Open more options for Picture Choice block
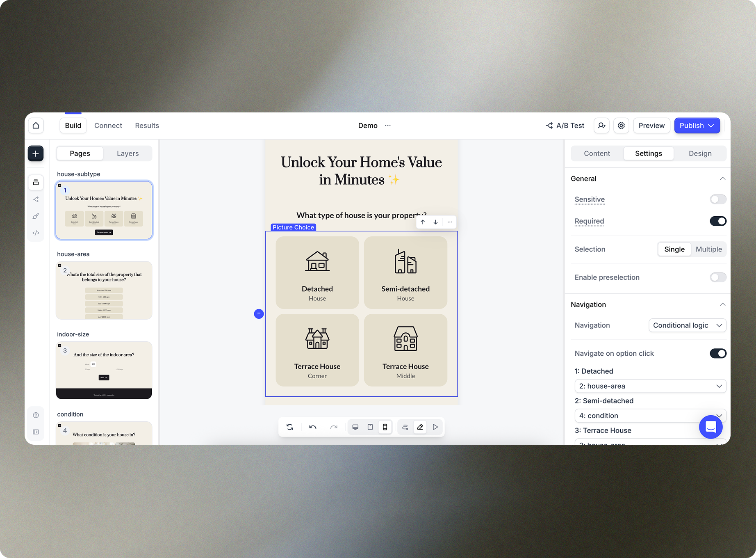Screen dimensions: 756x558 click(450, 222)
